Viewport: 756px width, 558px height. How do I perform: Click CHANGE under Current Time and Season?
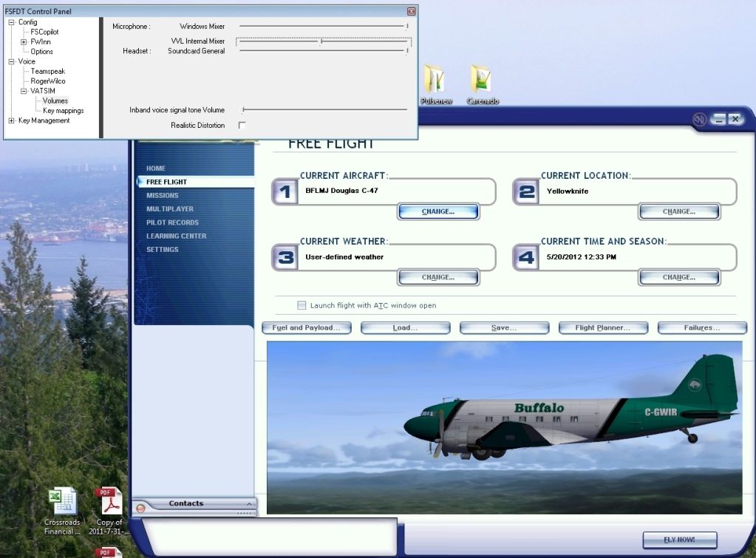(x=679, y=277)
